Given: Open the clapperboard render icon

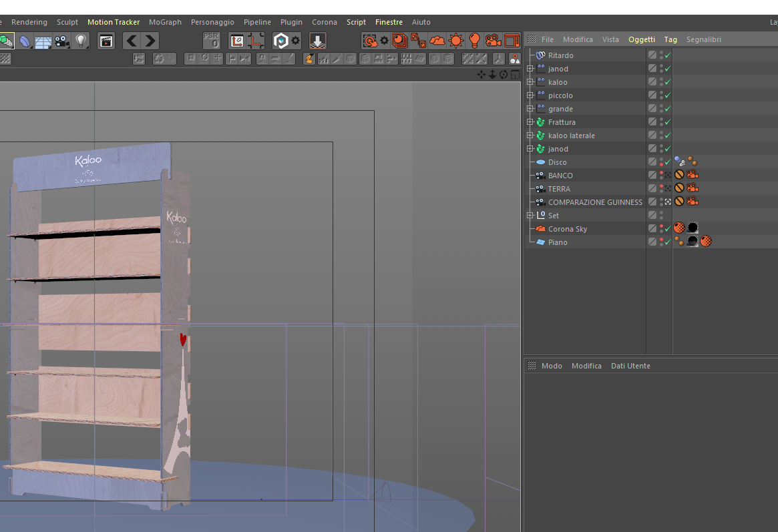Looking at the screenshot, I should pos(106,41).
